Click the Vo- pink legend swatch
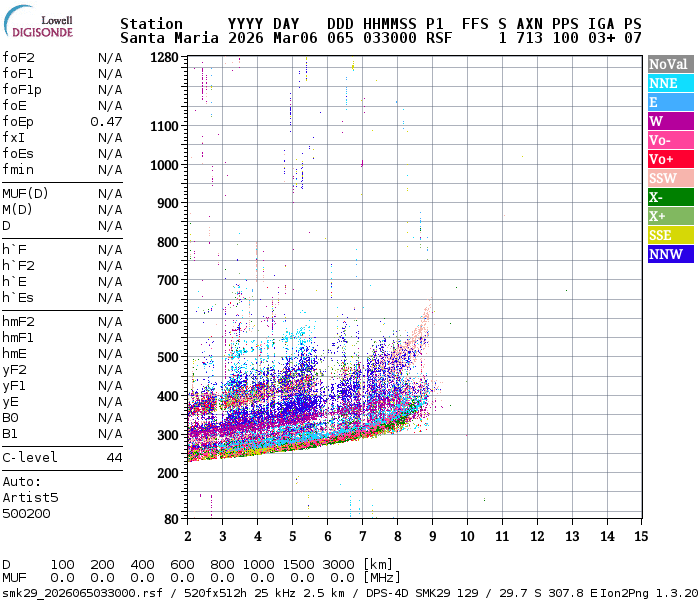The height and width of the screenshot is (600, 700). (671, 140)
